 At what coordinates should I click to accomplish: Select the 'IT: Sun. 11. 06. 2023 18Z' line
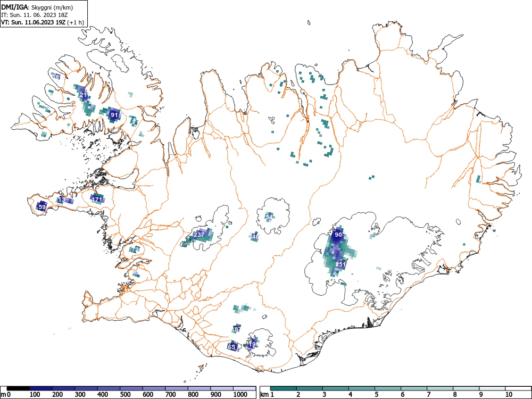(34, 15)
